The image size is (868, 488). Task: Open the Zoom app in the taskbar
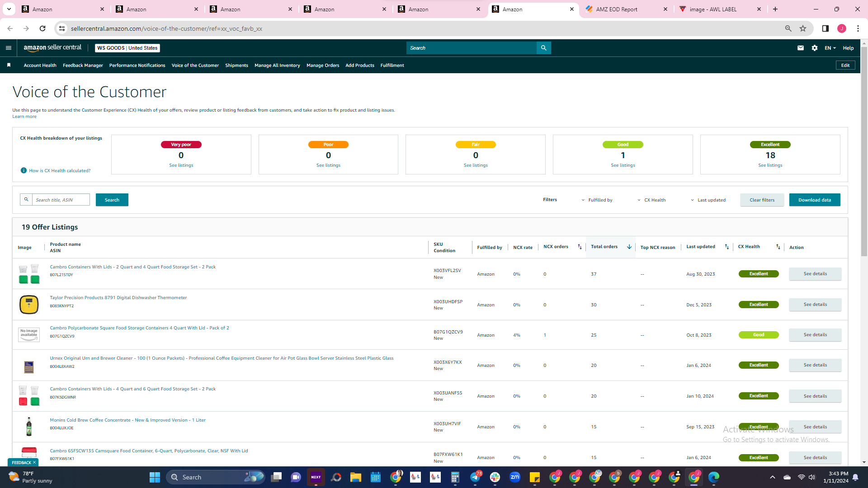pyautogui.click(x=515, y=477)
